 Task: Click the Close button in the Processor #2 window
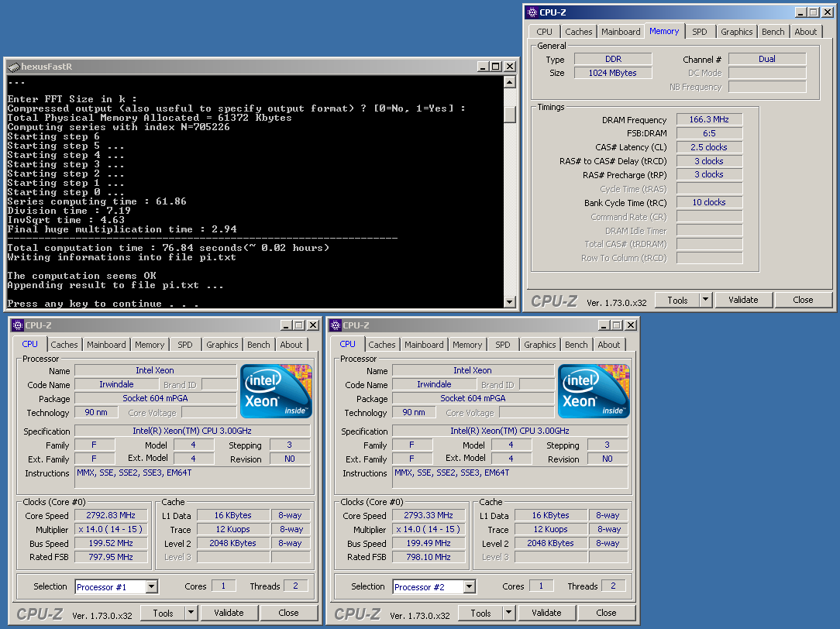coord(606,613)
